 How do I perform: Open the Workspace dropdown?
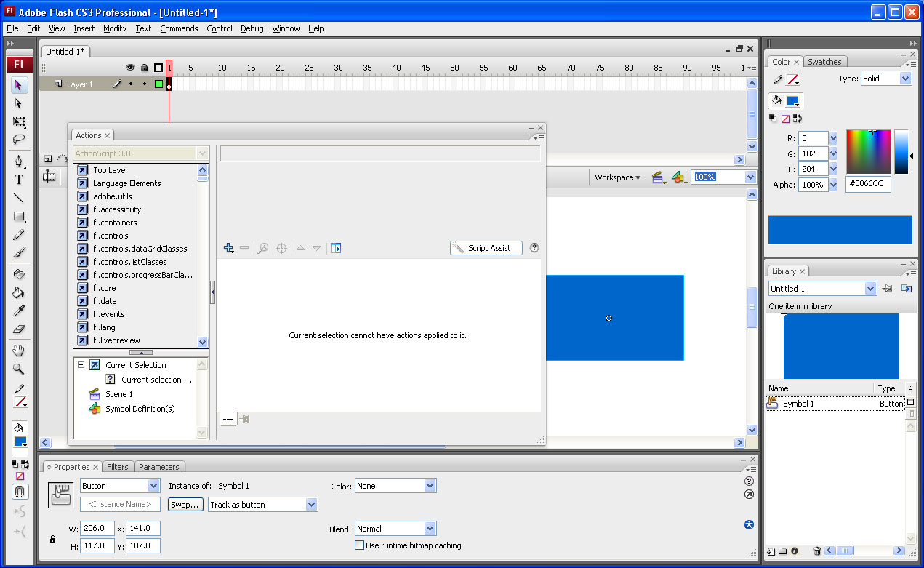pyautogui.click(x=618, y=177)
